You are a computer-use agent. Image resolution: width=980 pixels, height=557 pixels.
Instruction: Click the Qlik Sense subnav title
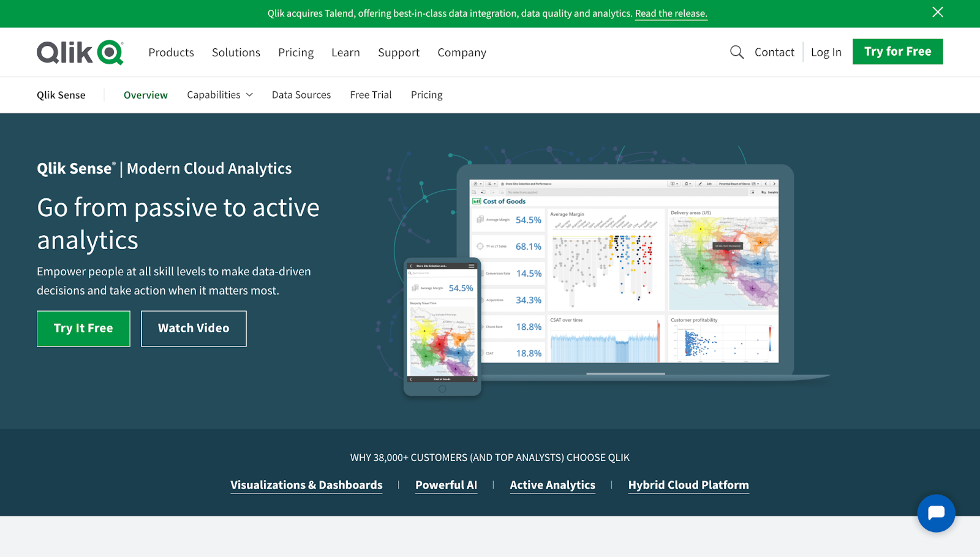tap(61, 95)
